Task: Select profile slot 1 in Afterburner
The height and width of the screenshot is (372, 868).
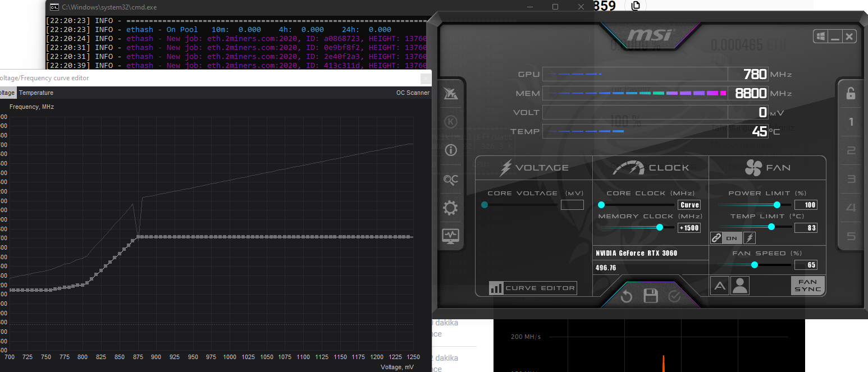Action: coord(851,122)
